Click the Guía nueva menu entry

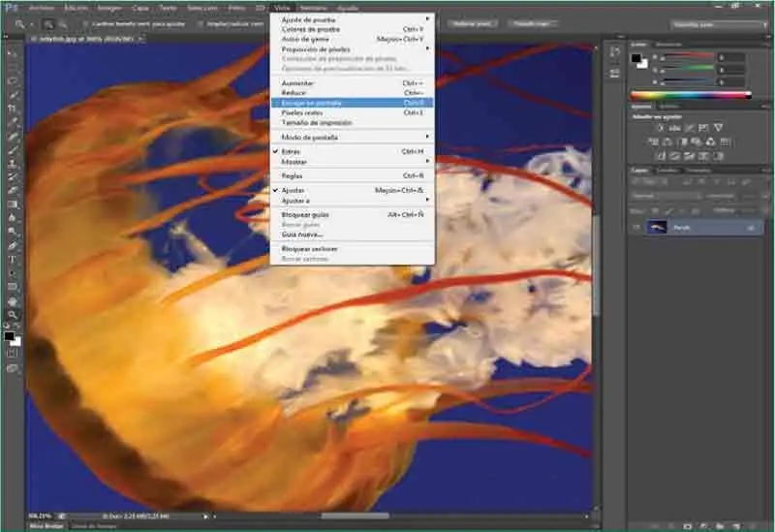tap(301, 234)
